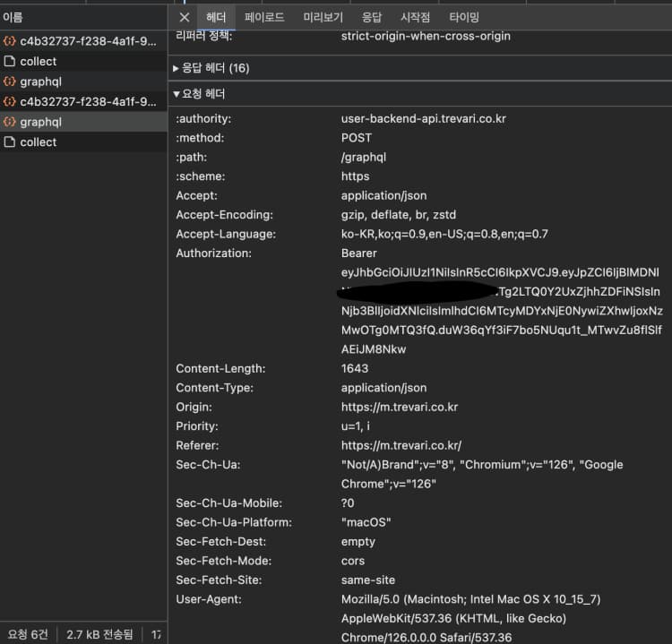Select the first graphql request
Viewport: 672px width, 644px height.
pos(83,82)
